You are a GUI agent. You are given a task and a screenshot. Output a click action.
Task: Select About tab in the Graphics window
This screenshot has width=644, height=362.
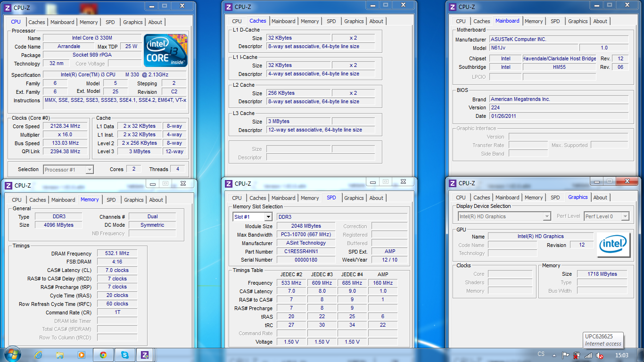click(x=600, y=197)
